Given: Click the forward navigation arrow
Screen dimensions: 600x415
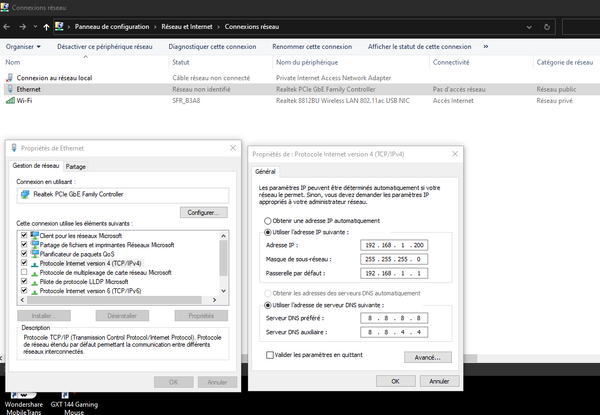Looking at the screenshot, I should (23, 27).
